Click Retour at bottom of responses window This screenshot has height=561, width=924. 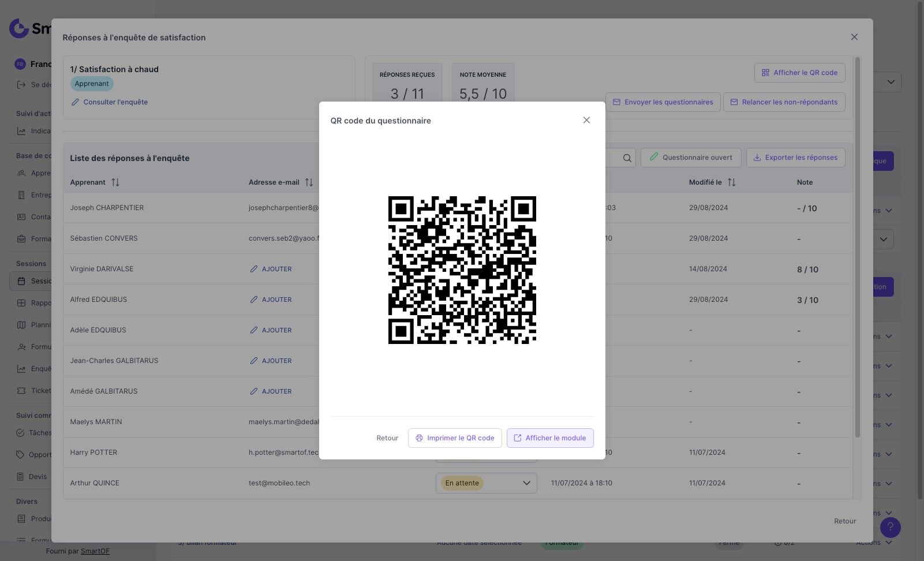coord(845,521)
